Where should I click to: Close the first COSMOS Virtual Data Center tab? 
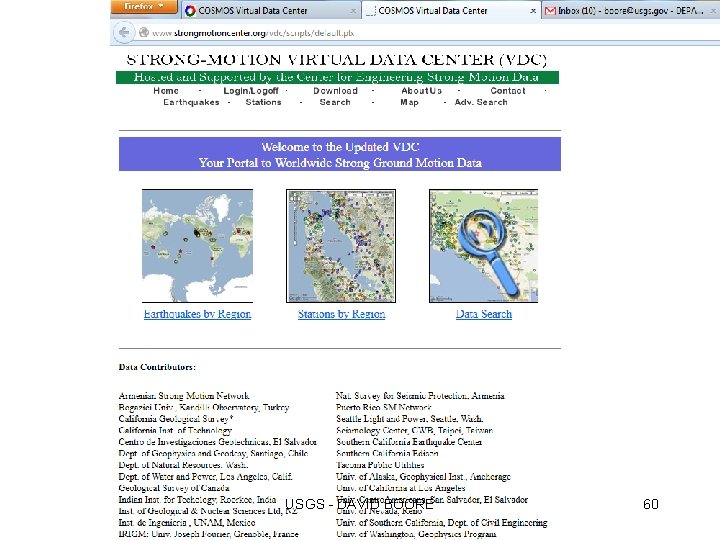tap(353, 11)
